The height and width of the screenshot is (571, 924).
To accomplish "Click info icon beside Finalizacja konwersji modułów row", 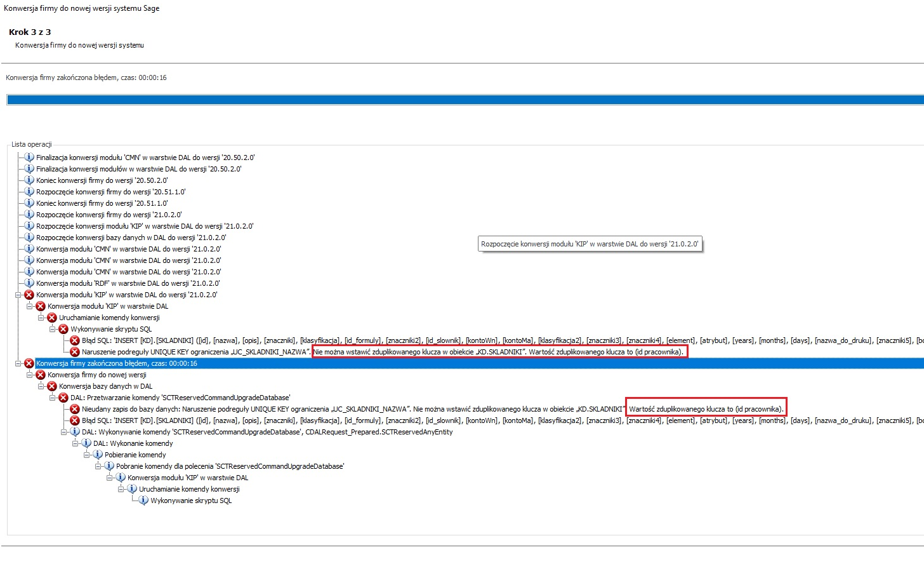I will 29,169.
